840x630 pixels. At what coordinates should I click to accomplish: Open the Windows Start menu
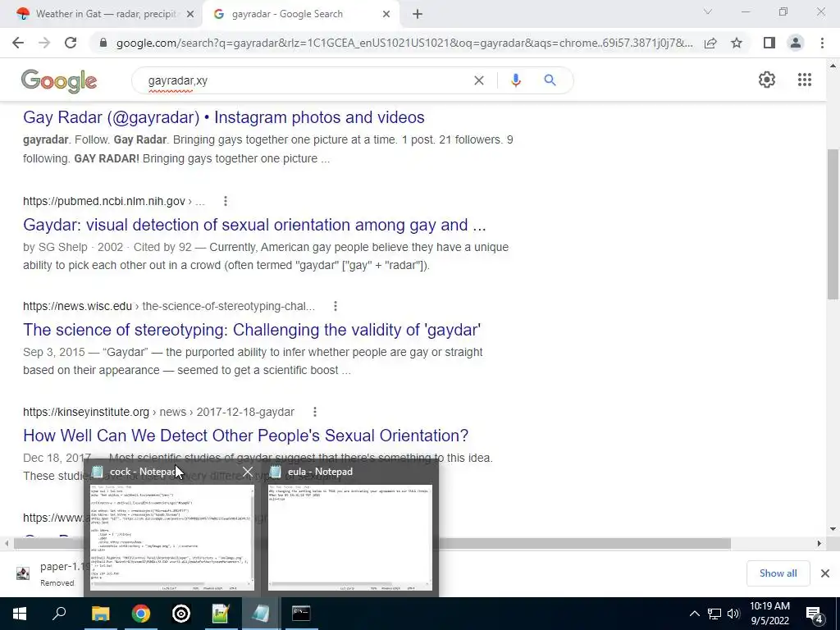(x=20, y=614)
